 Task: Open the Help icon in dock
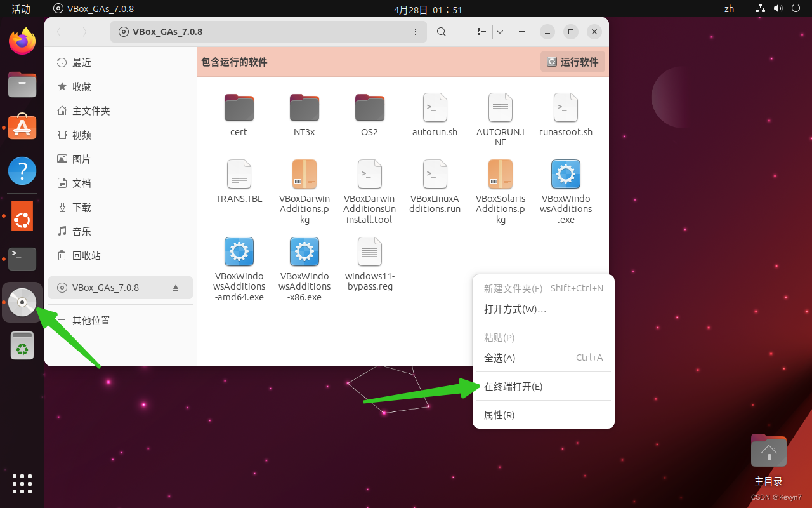coord(22,171)
